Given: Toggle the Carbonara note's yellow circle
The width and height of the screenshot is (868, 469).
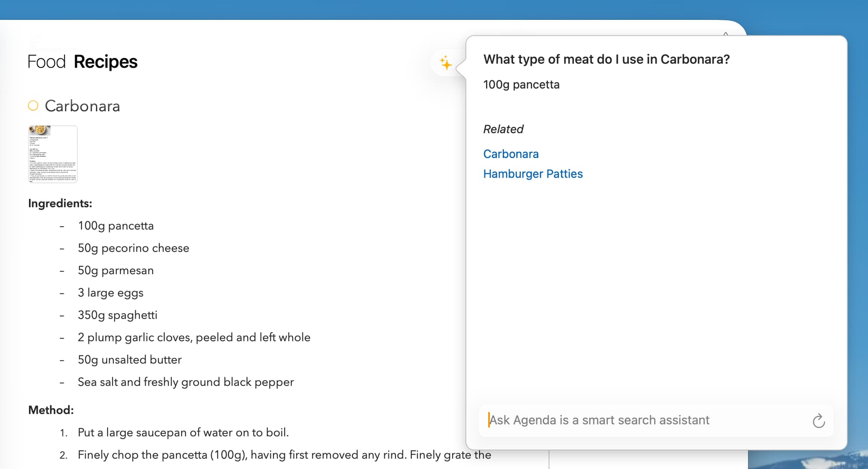Looking at the screenshot, I should coord(33,106).
